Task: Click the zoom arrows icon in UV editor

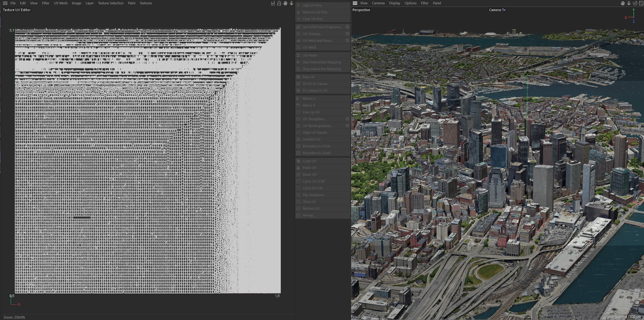Action: pos(292,3)
